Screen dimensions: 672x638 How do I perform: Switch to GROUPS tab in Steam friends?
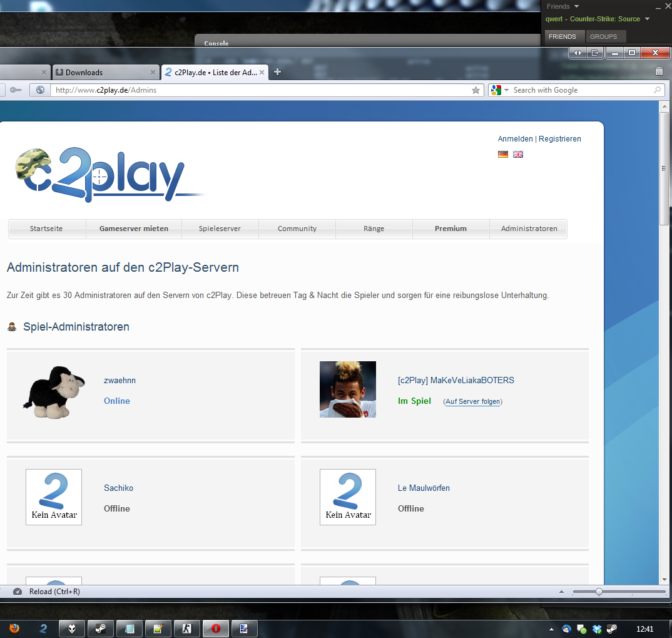click(x=603, y=36)
